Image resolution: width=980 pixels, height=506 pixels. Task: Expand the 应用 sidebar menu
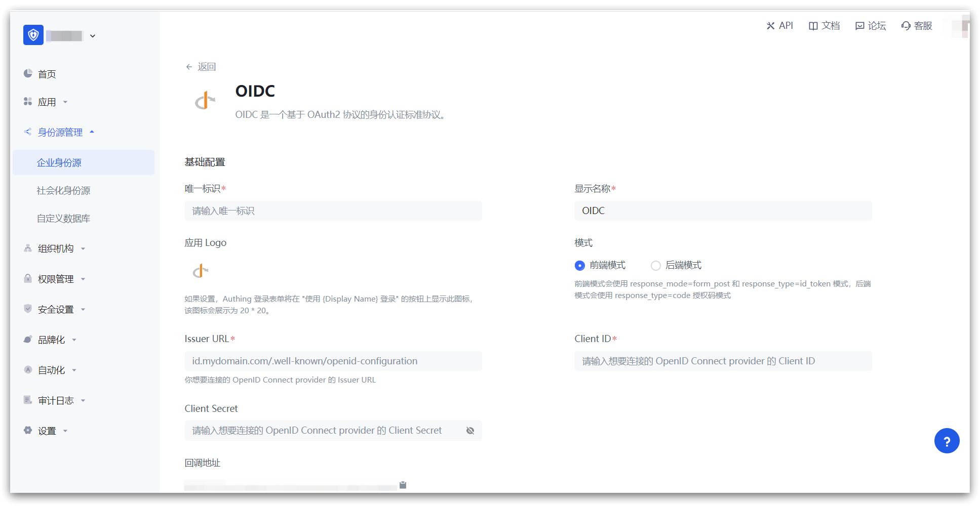(47, 102)
